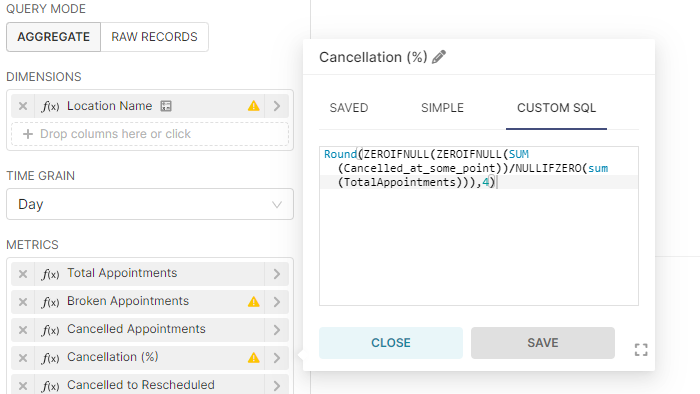Switch to the Simple tab
This screenshot has height=394, width=700.
442,108
